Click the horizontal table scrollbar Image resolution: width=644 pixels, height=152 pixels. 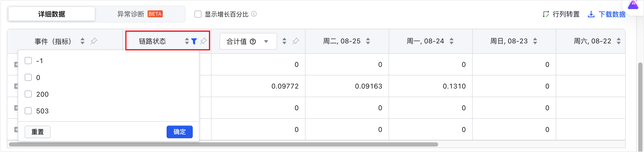coord(224,144)
